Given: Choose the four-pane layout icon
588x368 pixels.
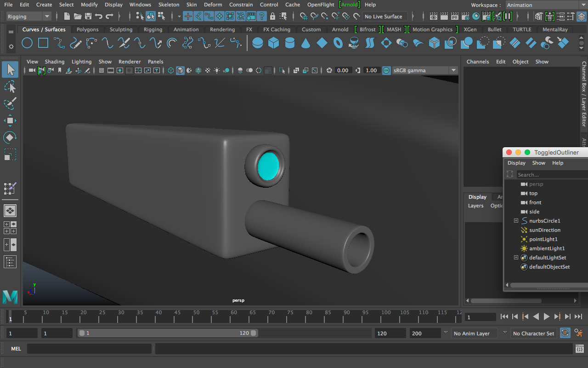Looking at the screenshot, I should coord(10,228).
